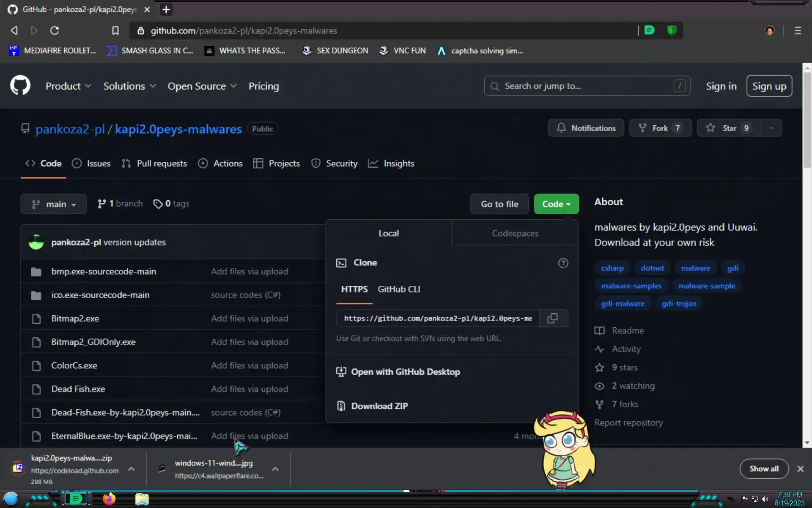Screen dimensions: 812x508
Task: Expand options for kapi2.0peys zip download
Action: tap(131, 469)
